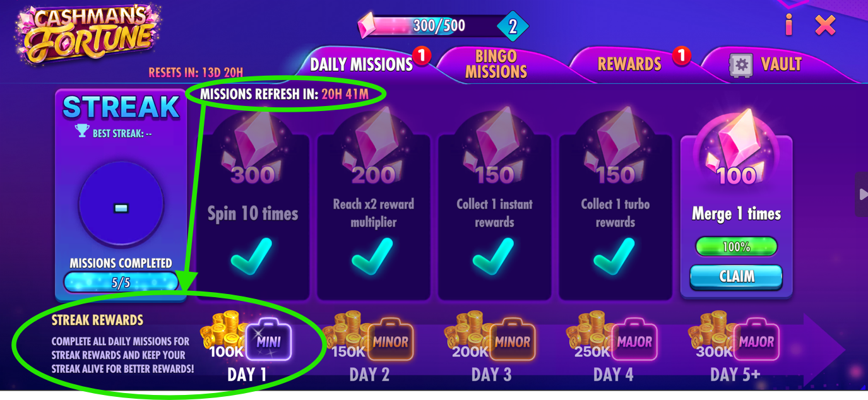The width and height of the screenshot is (868, 400).
Task: Open the Vault safe icon
Action: 741,64
